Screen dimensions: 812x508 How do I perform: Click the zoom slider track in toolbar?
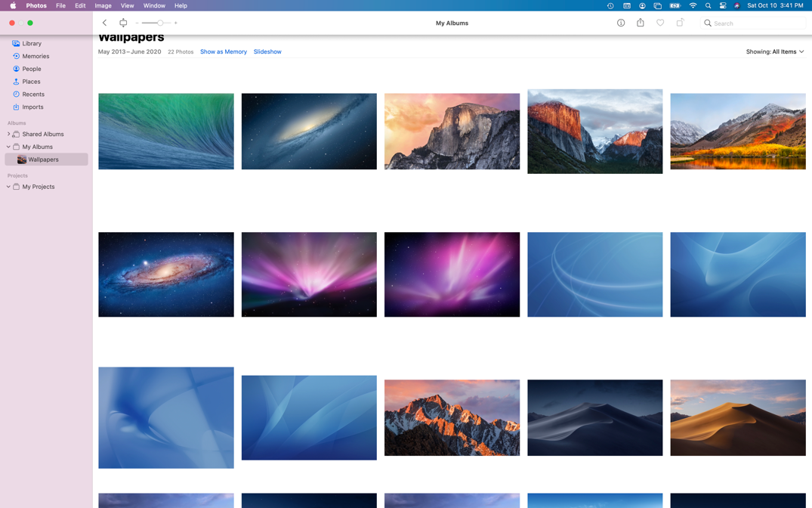156,23
